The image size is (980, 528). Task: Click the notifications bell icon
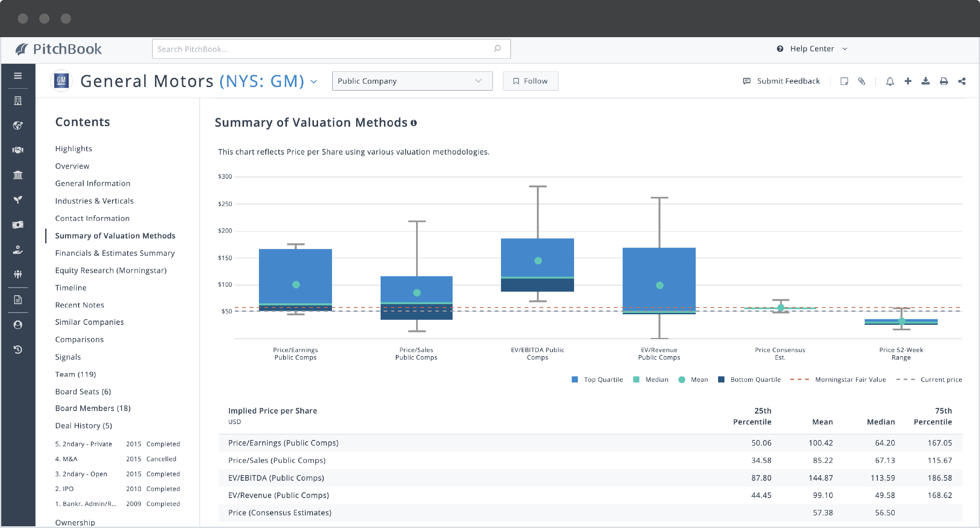890,81
